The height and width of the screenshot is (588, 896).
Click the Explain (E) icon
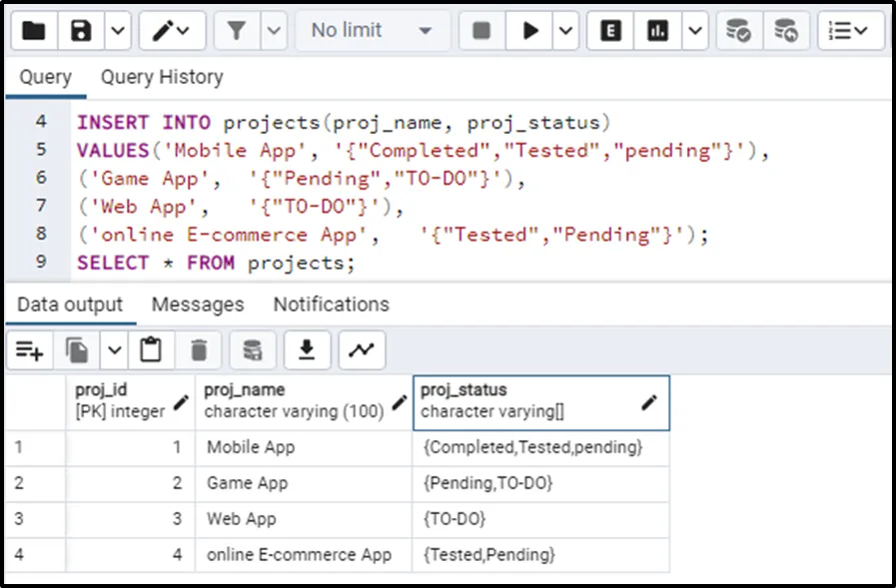coord(610,31)
